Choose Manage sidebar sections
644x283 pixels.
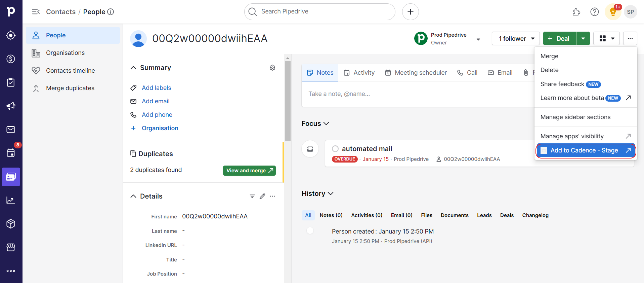click(586, 117)
